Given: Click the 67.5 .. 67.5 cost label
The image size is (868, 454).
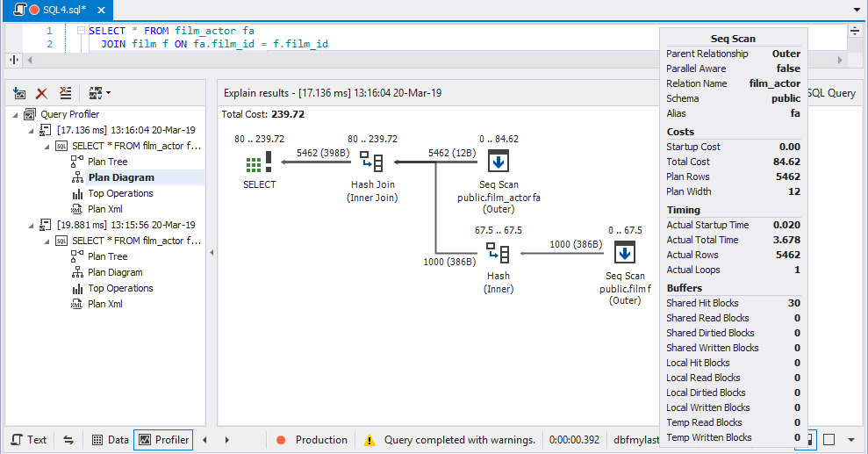Looking at the screenshot, I should pos(499,230).
